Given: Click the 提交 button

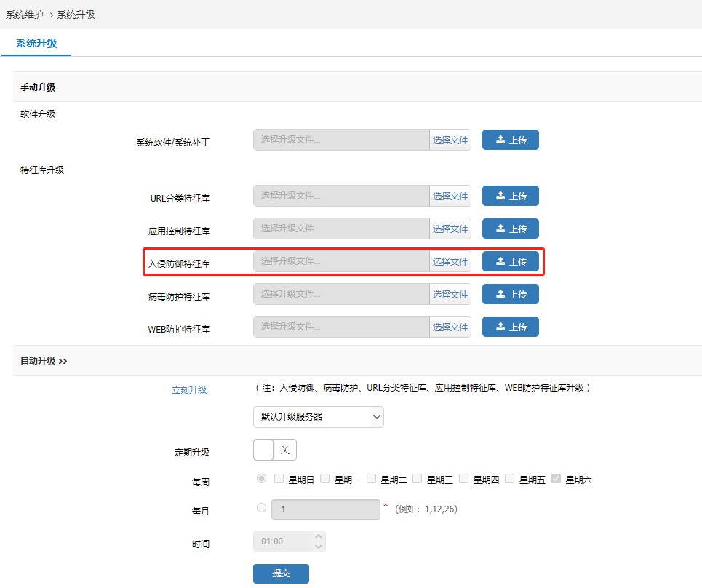Looking at the screenshot, I should click(x=281, y=573).
